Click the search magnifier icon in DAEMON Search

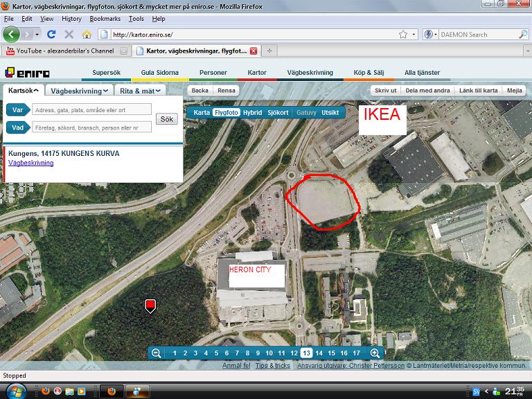coord(523,34)
